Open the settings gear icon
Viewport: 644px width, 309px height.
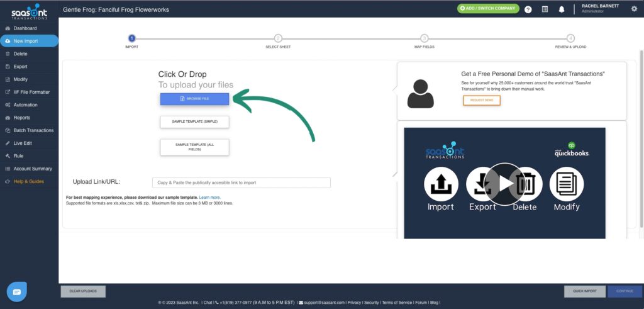pyautogui.click(x=634, y=9)
